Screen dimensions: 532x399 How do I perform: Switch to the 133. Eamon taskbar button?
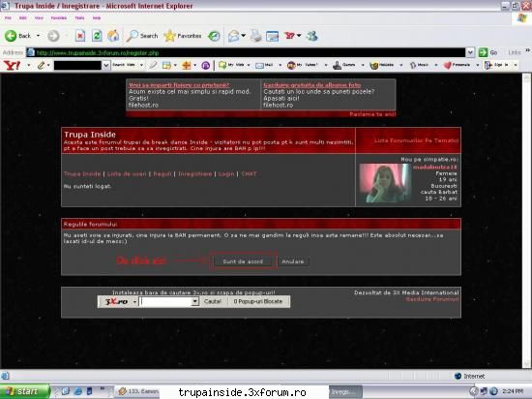[137, 391]
